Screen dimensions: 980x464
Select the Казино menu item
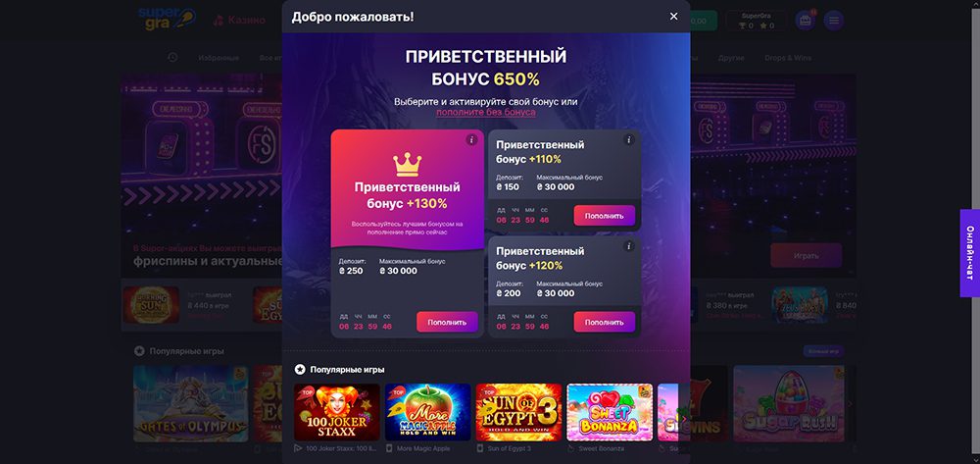[x=239, y=20]
